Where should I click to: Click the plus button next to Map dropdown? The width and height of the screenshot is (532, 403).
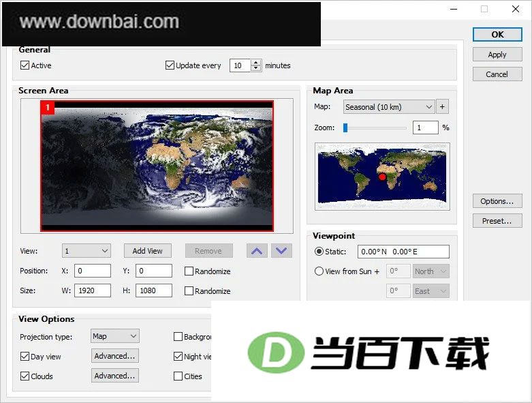pyautogui.click(x=442, y=106)
